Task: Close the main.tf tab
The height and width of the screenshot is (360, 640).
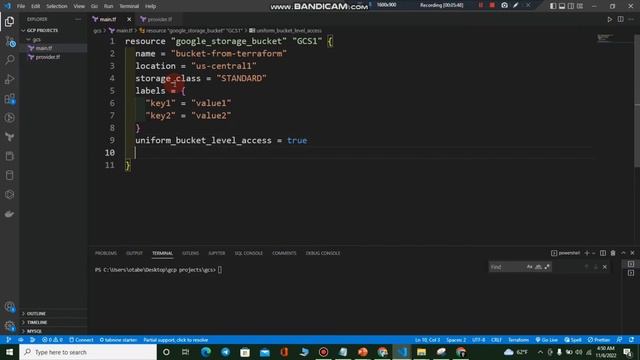Action: tap(129, 19)
